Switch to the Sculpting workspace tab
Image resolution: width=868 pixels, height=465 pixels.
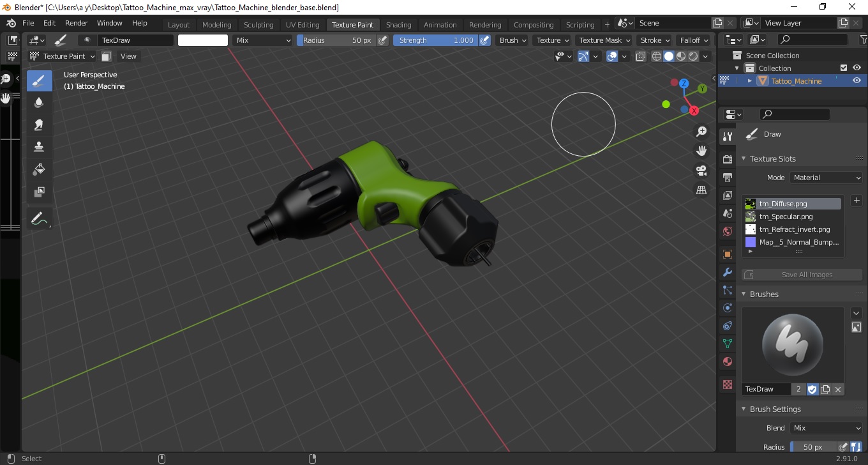(258, 25)
